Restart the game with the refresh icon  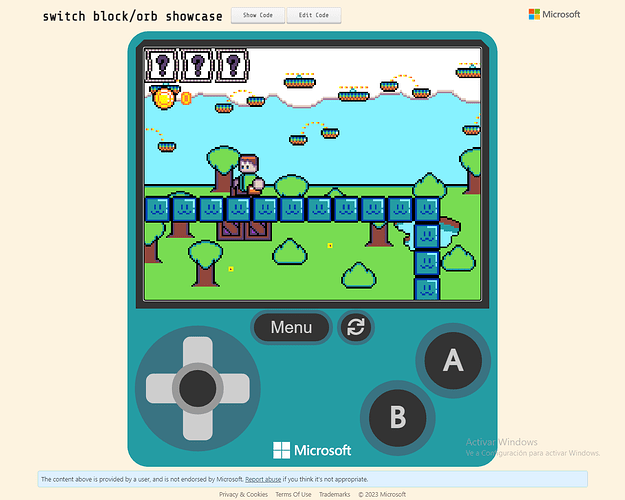[356, 327]
